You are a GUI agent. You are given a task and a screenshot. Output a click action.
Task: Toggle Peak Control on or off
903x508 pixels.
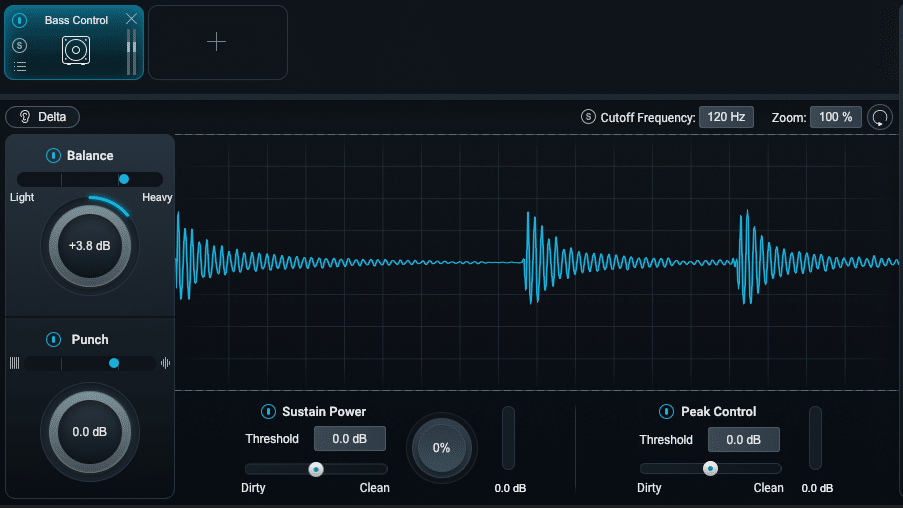666,411
